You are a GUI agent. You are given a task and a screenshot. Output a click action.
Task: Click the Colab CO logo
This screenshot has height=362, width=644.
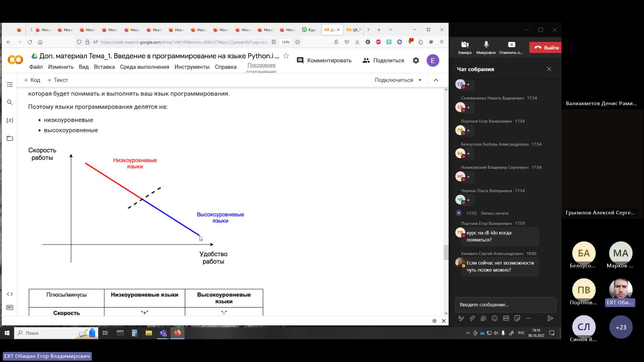point(15,60)
